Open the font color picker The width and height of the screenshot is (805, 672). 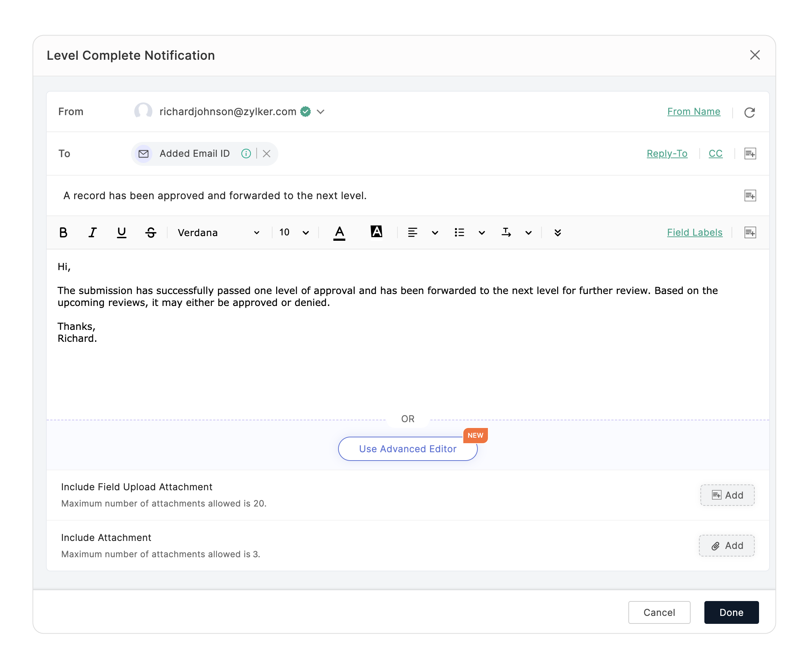[x=339, y=233]
